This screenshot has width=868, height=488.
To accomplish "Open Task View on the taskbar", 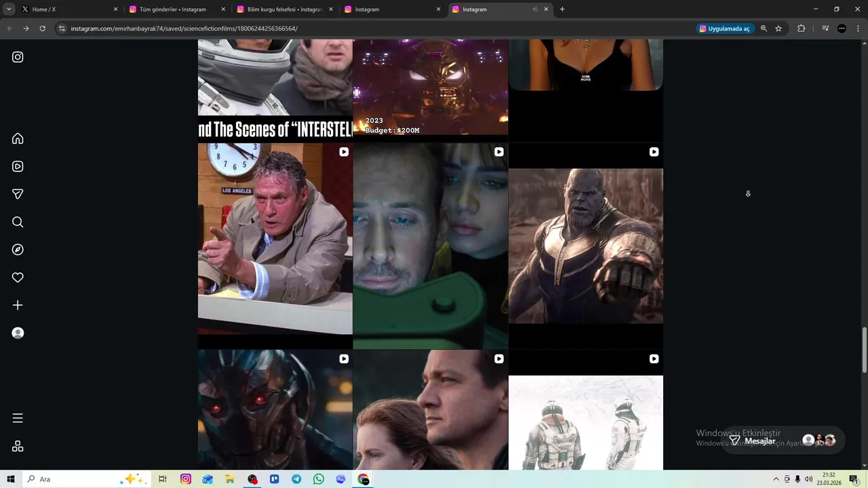I will 163,479.
